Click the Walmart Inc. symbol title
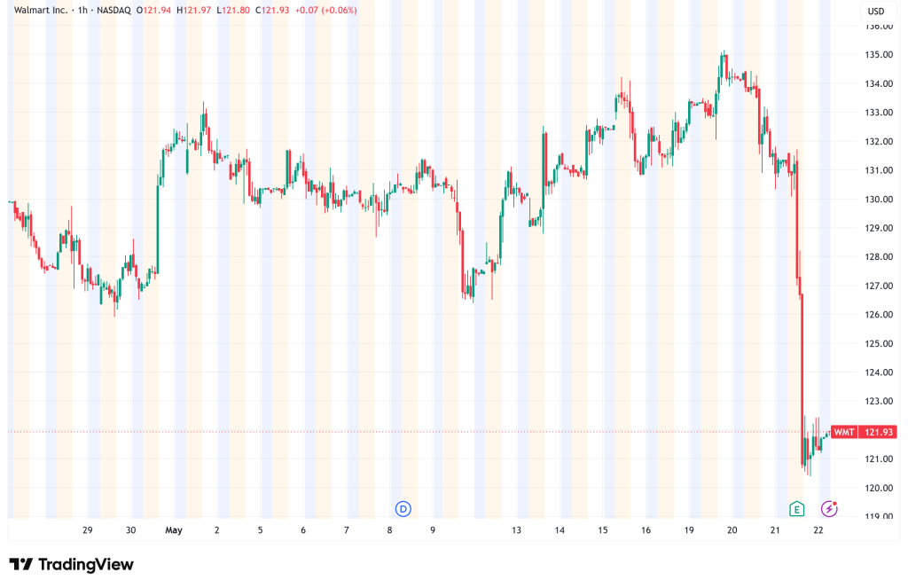 (41, 11)
